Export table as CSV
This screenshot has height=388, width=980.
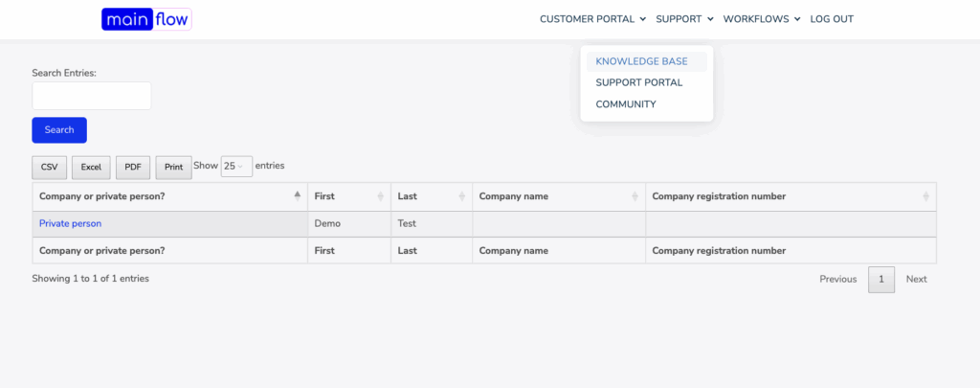[50, 167]
